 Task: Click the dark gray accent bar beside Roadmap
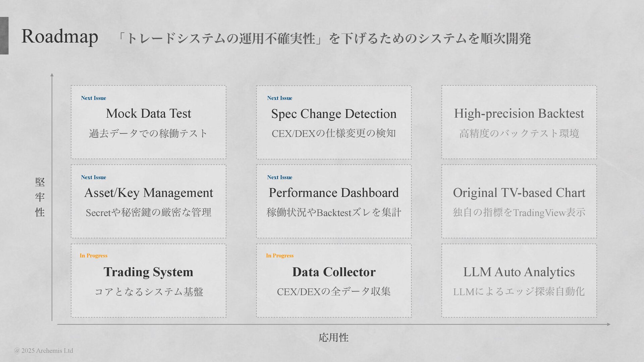[x=4, y=36]
